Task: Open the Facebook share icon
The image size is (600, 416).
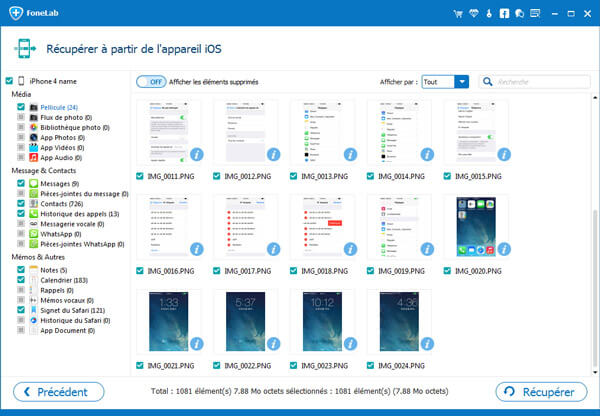Action: click(504, 14)
